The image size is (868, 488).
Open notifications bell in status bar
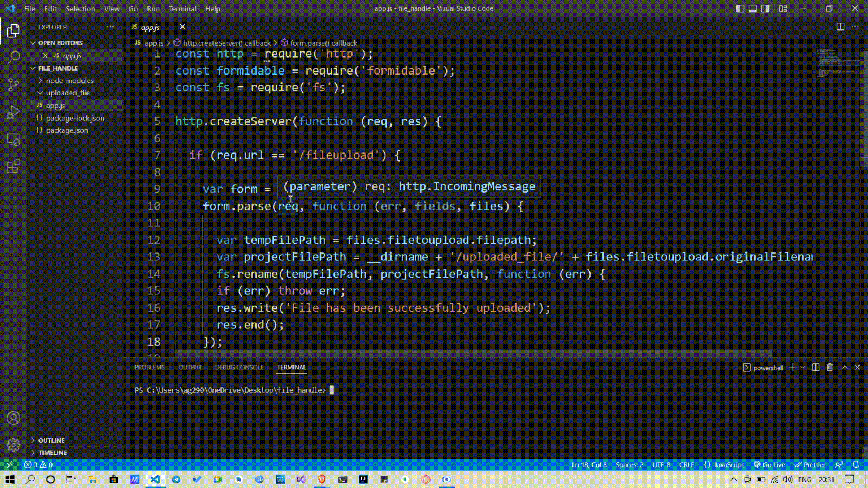pos(856,464)
